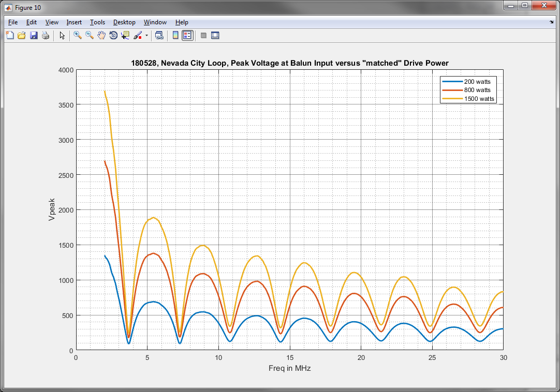Open the brush color dropdown arrow
Screen dimensions: 560x392
(x=146, y=36)
